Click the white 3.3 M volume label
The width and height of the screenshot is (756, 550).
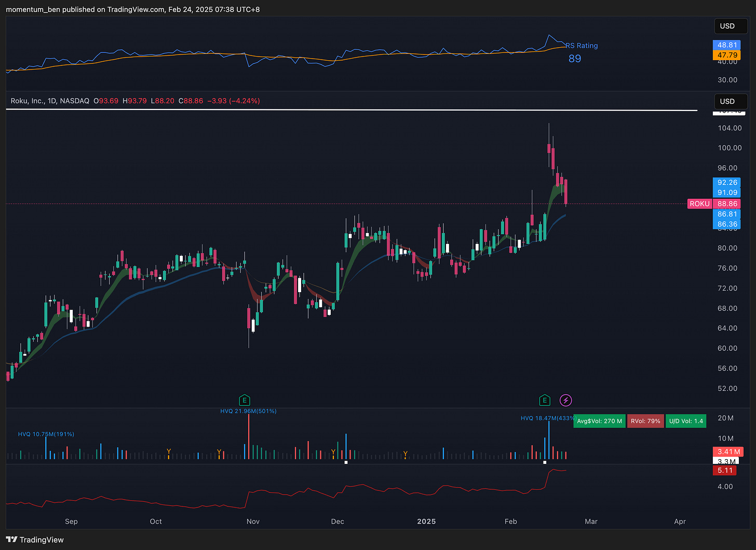pyautogui.click(x=727, y=461)
